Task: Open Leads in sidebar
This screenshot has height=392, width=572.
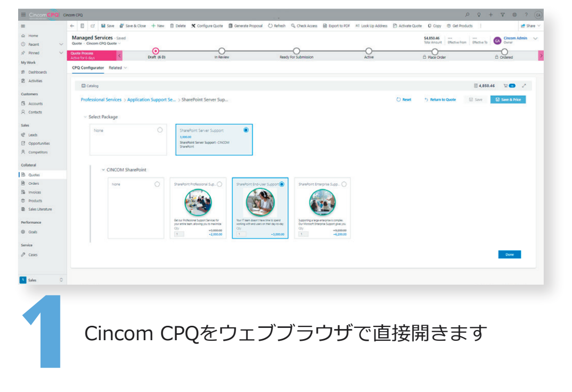Action: click(33, 135)
